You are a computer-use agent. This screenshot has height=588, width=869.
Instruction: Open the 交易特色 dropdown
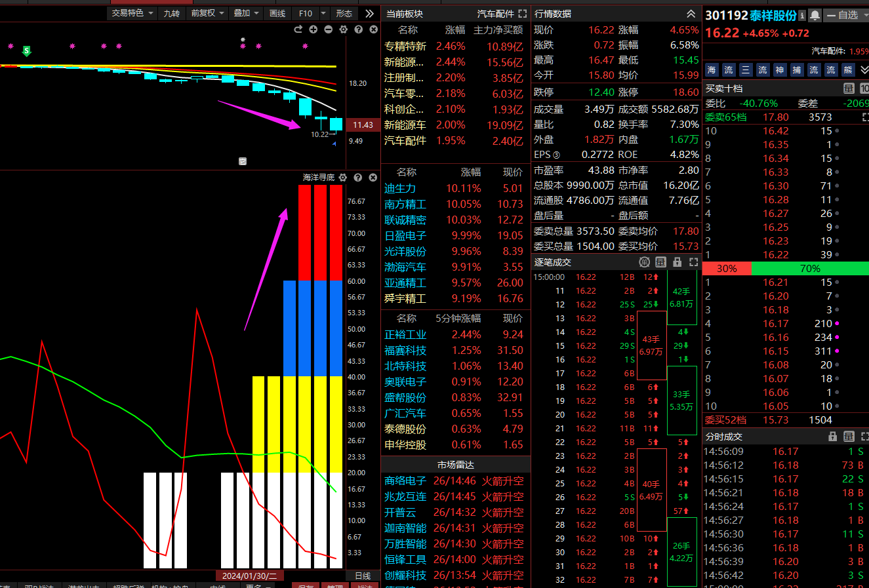pyautogui.click(x=132, y=13)
